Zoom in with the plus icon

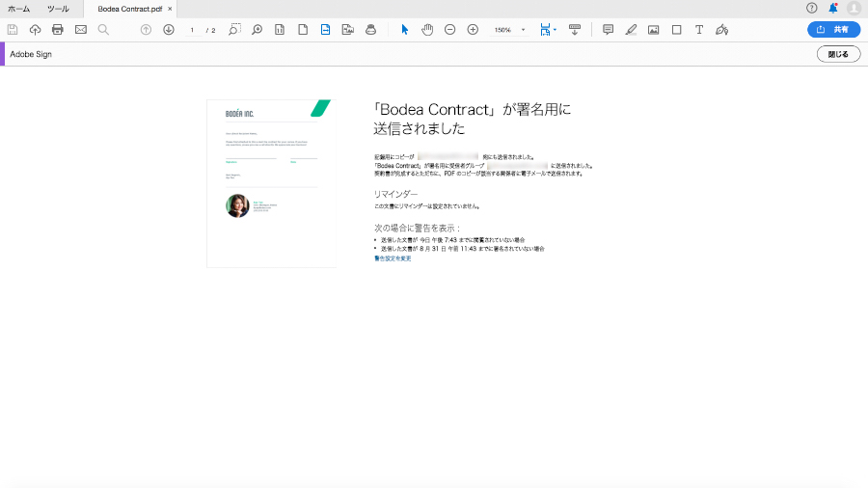pyautogui.click(x=473, y=30)
